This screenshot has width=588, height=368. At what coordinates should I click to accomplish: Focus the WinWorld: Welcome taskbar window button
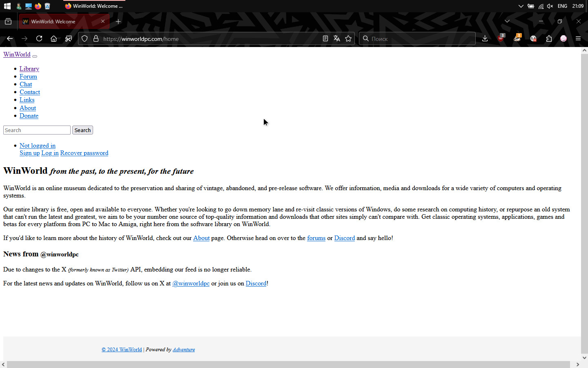[x=94, y=6]
